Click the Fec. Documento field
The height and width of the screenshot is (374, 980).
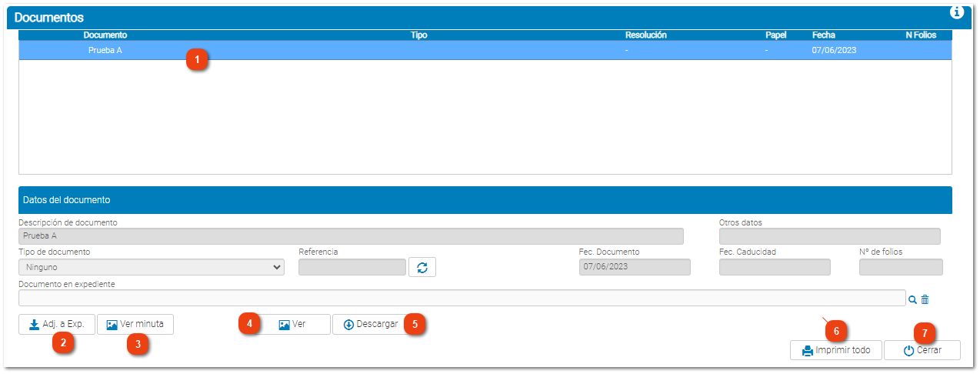click(635, 267)
